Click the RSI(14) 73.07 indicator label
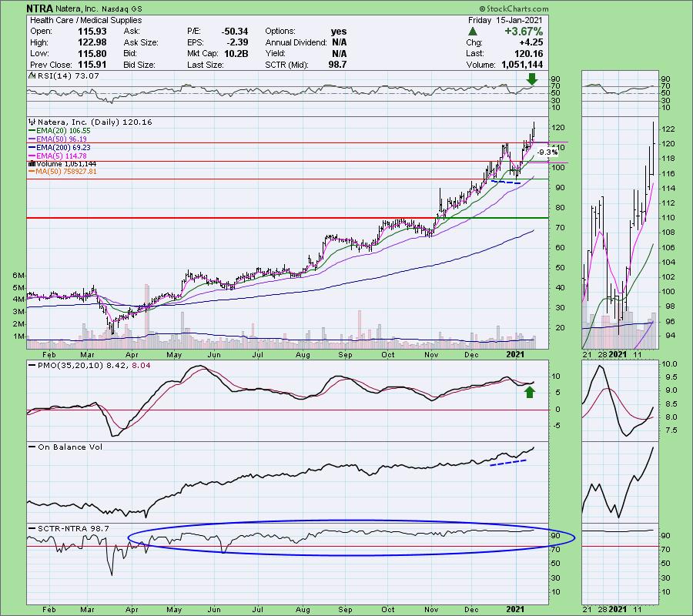The image size is (693, 616). [65, 76]
